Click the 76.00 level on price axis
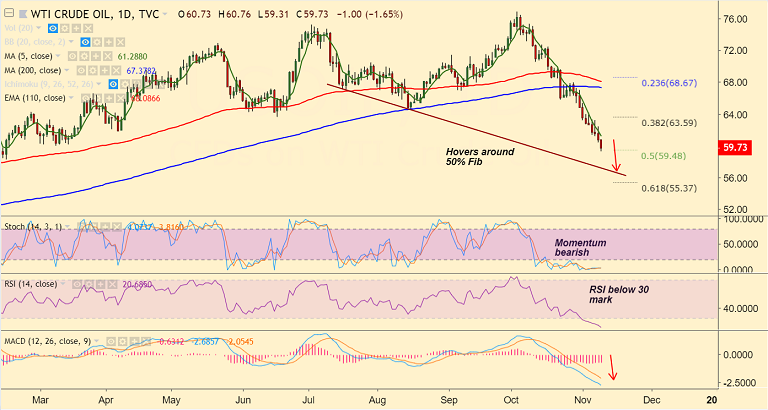768x410 pixels. [x=735, y=19]
